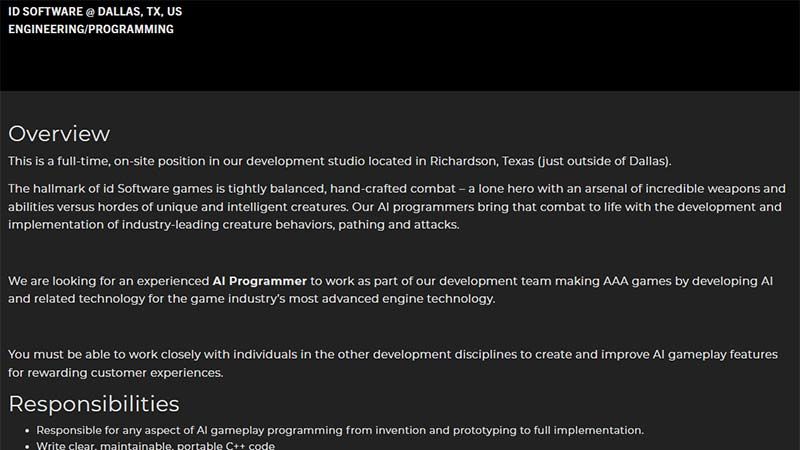
Task: Click the line 'implementation of industry-leading creature behaviors'
Action: coord(234,224)
